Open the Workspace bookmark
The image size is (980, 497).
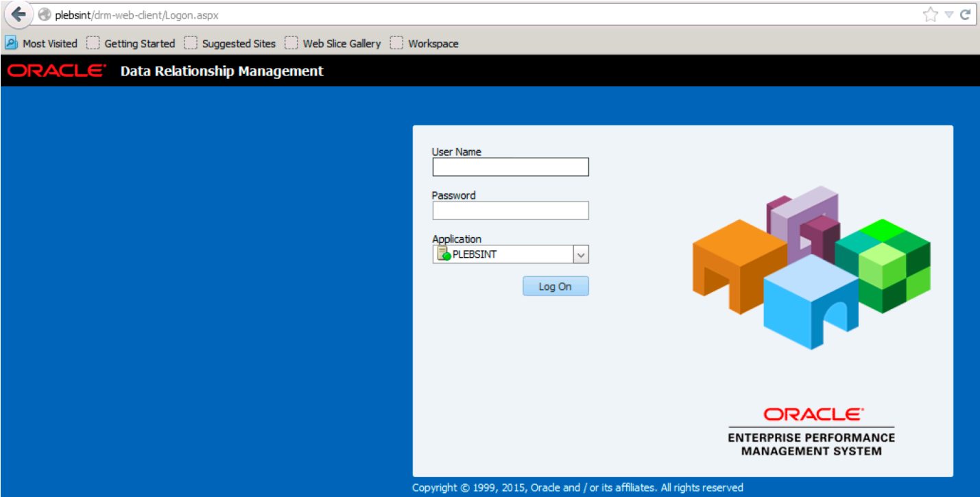pyautogui.click(x=425, y=43)
